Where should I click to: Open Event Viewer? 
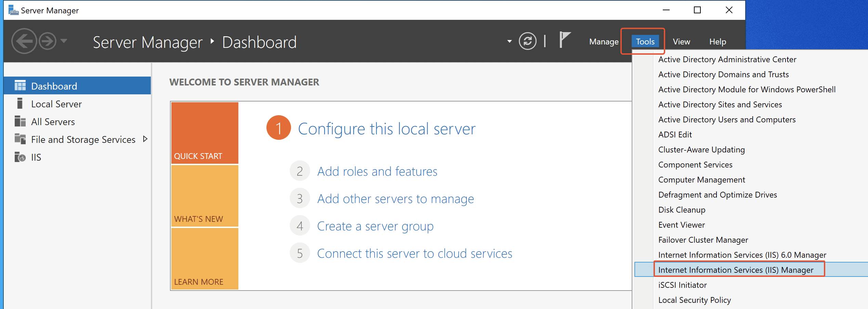point(681,225)
